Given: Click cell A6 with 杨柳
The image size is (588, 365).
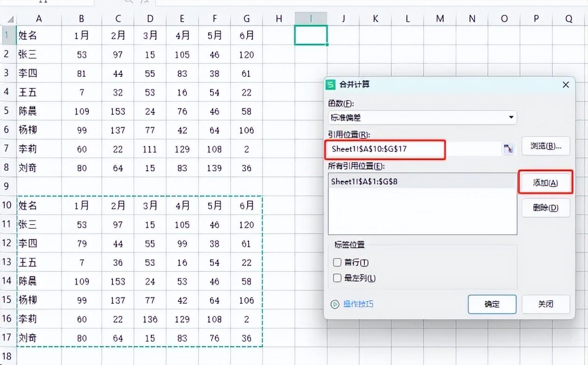Looking at the screenshot, I should [x=39, y=130].
